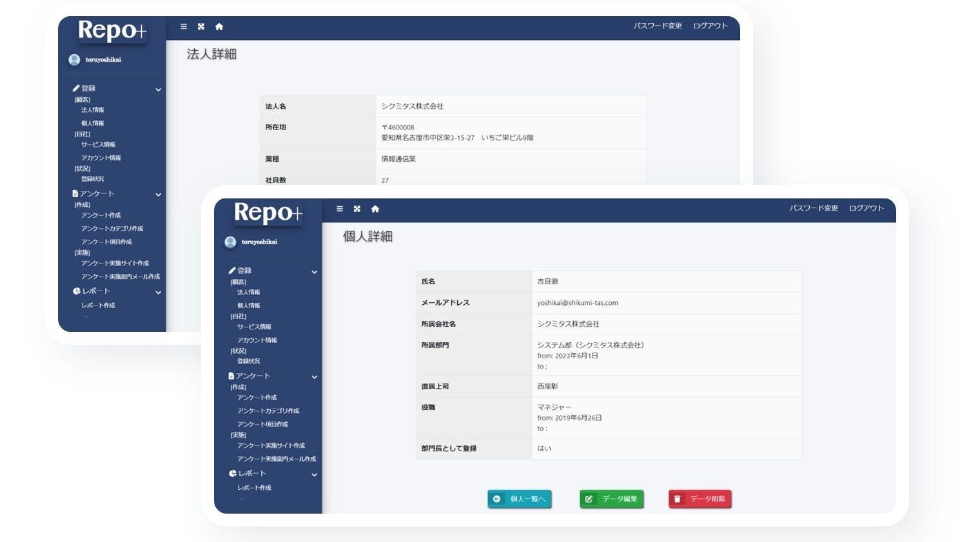Open 法人情報 in the 個人詳細 window sidebar
This screenshot has width=980, height=542.
[248, 293]
